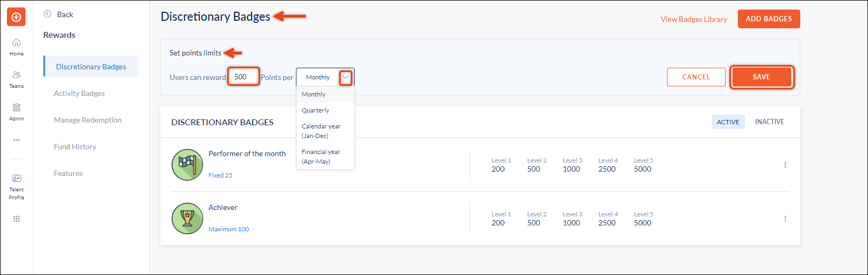Viewport: 868px width, 275px height.
Task: Collapse the period dropdown with chevron
Action: pyautogui.click(x=345, y=77)
